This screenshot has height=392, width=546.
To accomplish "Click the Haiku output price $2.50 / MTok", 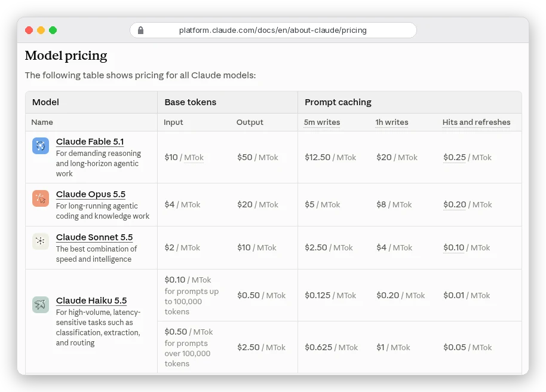I will (262, 347).
